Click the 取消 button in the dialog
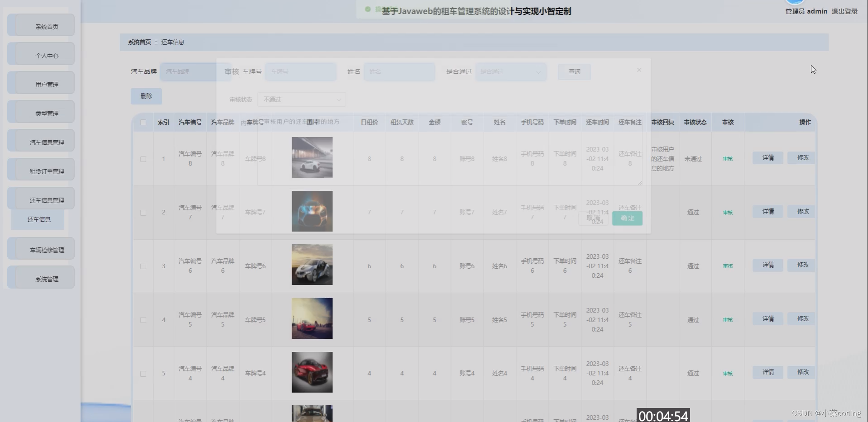Viewport: 868px width, 422px height. pos(593,218)
